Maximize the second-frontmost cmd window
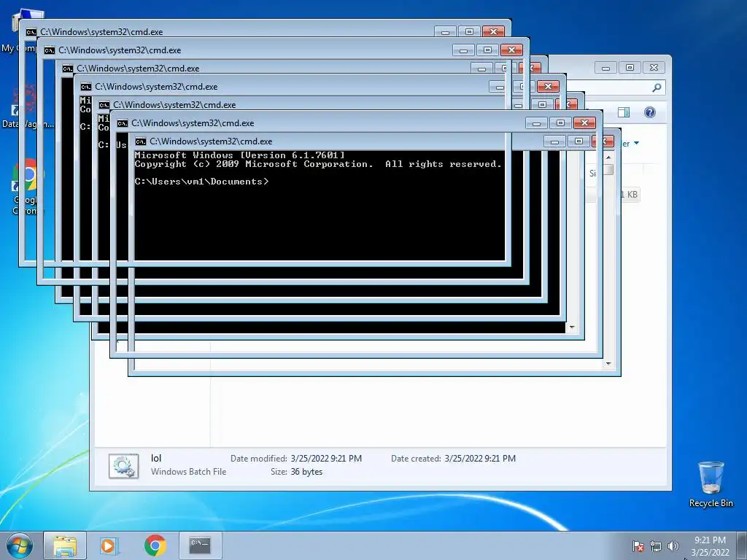Viewport: 747px width, 560px height. tap(560, 123)
